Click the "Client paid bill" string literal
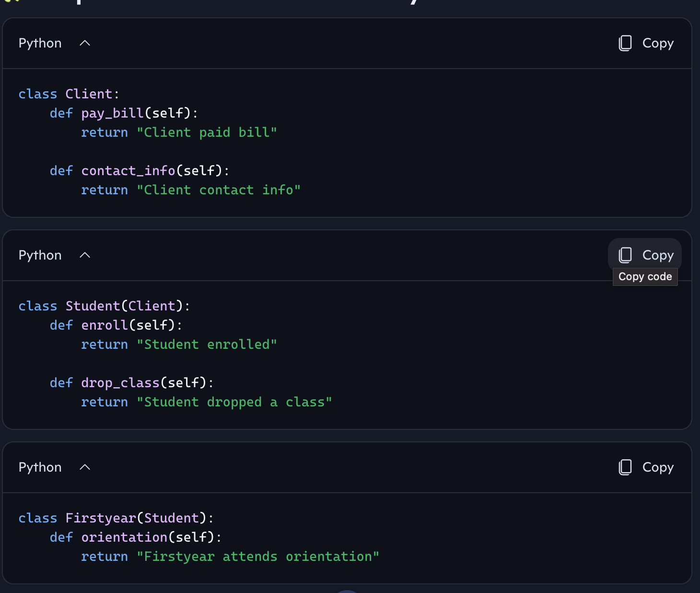Screen dimensions: 700x593 (207, 132)
